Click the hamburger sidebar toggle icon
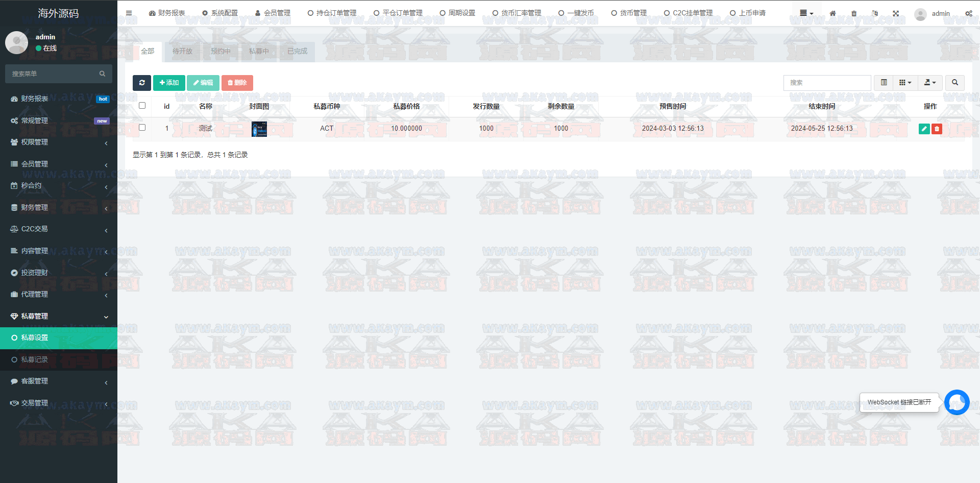Screen dimensions: 980x483 pos(129,13)
